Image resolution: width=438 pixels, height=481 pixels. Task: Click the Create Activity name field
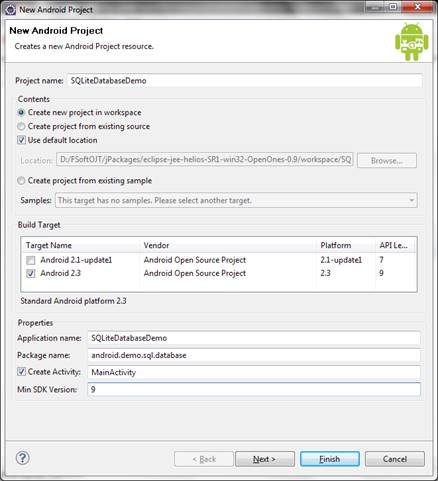tap(254, 372)
